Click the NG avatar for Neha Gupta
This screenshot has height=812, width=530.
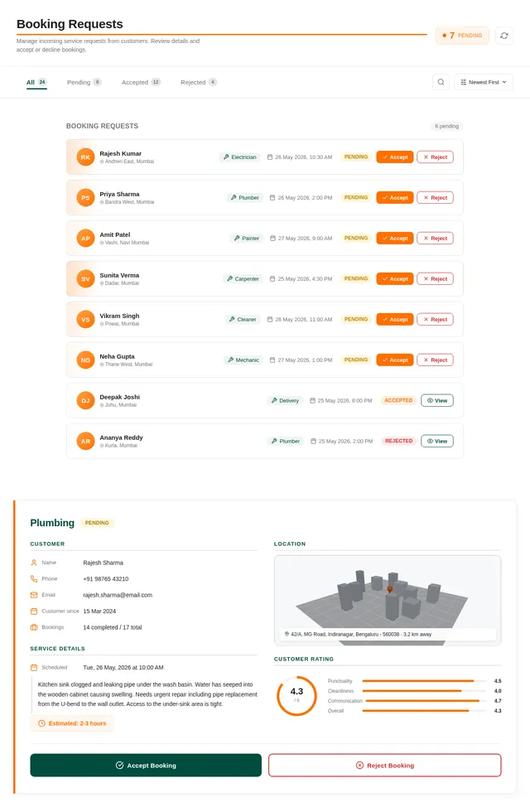[x=85, y=360]
